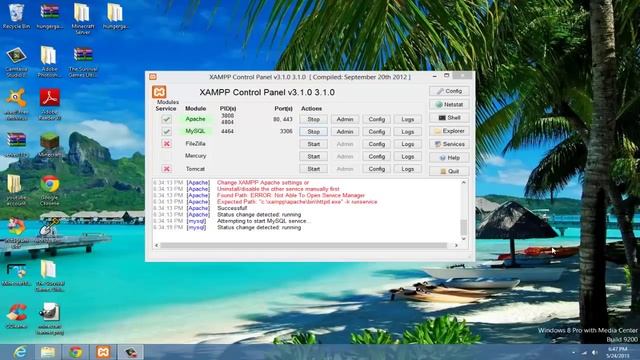Stop the Apache module
Viewport: 640px width, 360px height.
click(x=313, y=119)
